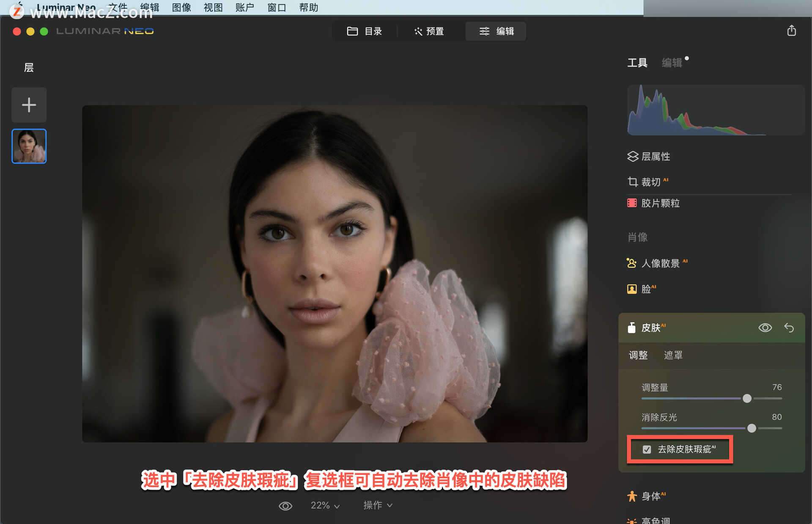Open the 高色调 high key tool
The height and width of the screenshot is (524, 812).
648,520
